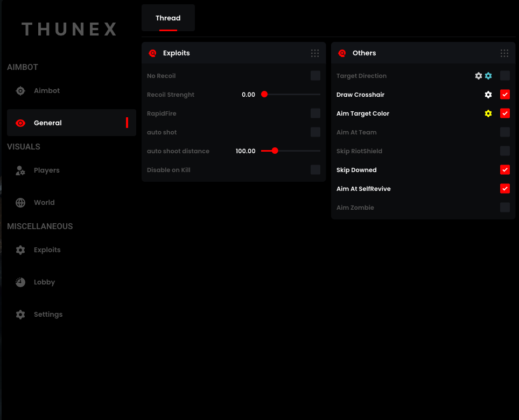Screen dimensions: 519x420
Task: Uncheck Aim At SelfRevive
Action: pos(504,188)
